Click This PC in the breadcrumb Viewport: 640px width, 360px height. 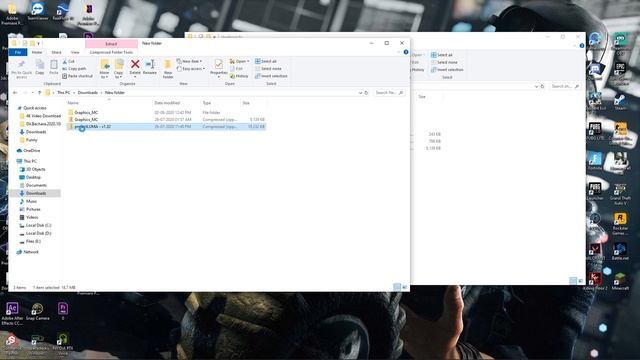coord(63,93)
